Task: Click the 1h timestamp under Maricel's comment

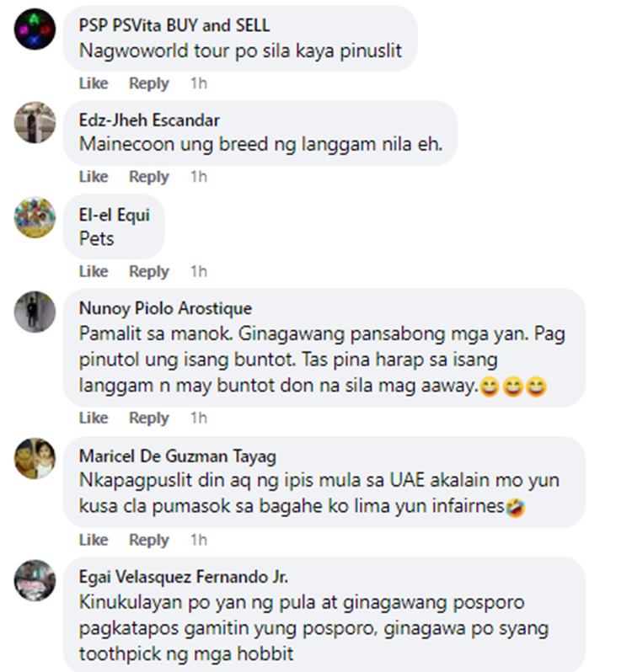Action: pyautogui.click(x=199, y=540)
